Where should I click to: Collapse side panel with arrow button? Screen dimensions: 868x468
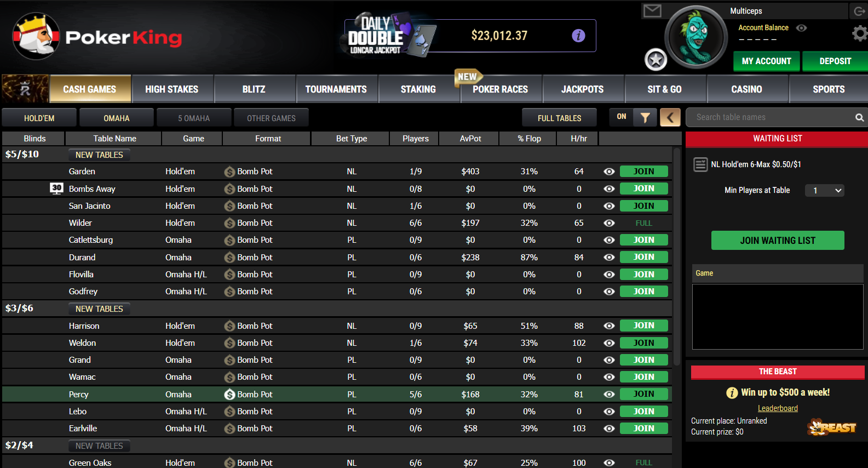(x=670, y=117)
